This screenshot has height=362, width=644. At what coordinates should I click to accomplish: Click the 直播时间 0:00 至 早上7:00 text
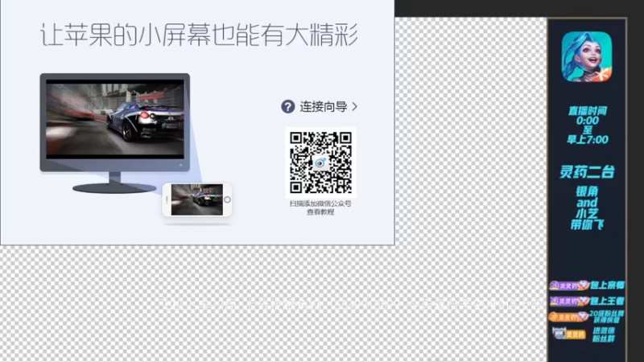click(588, 125)
